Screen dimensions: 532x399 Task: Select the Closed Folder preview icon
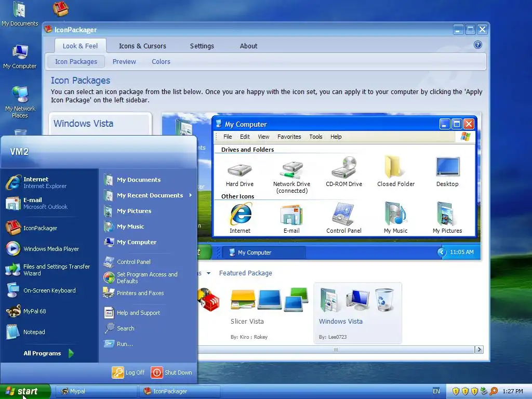(x=395, y=170)
